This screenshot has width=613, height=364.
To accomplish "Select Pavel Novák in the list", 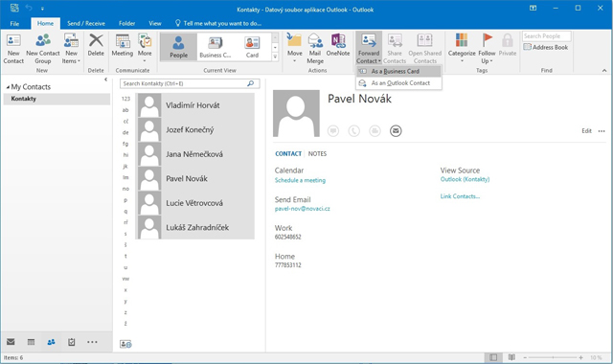I will tap(195, 179).
